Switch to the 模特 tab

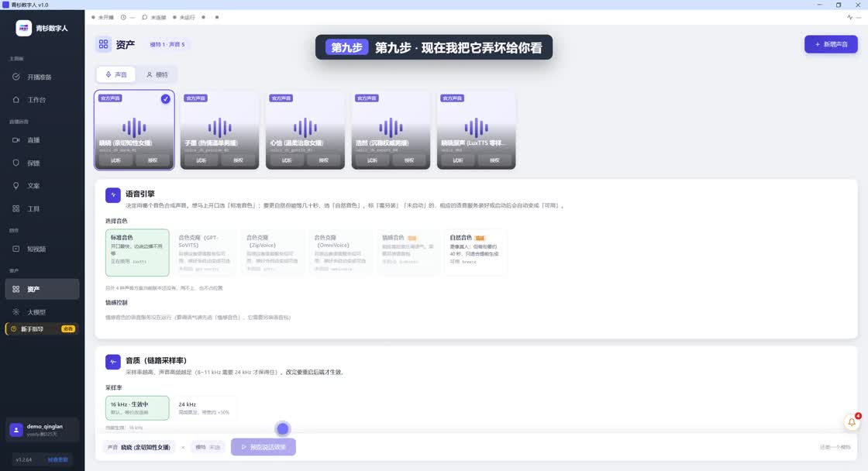click(x=157, y=74)
